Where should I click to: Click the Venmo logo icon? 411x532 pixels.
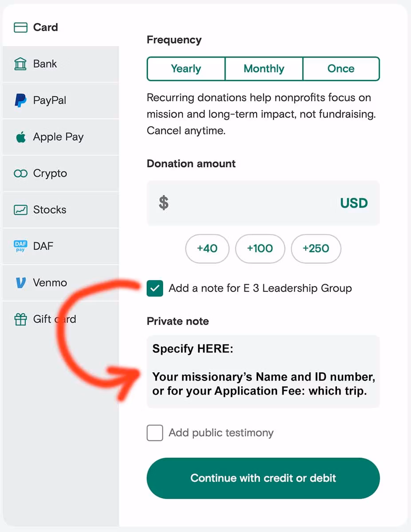(21, 282)
